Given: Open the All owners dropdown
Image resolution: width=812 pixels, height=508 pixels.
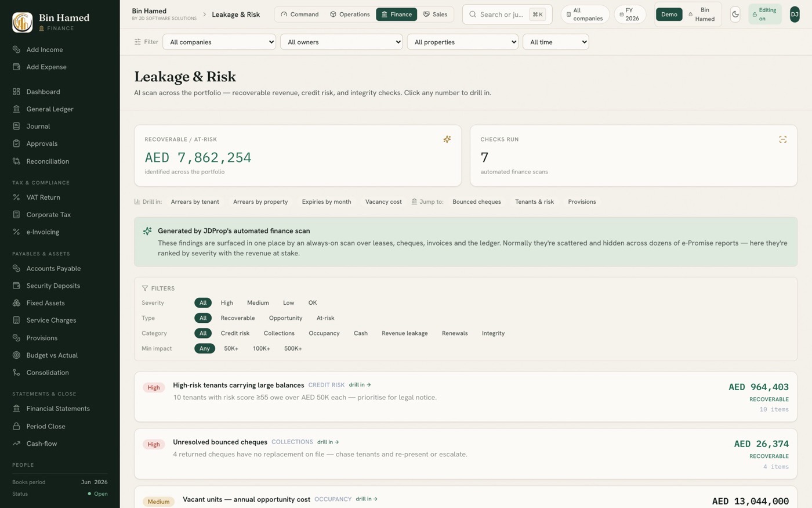Looking at the screenshot, I should pyautogui.click(x=341, y=42).
